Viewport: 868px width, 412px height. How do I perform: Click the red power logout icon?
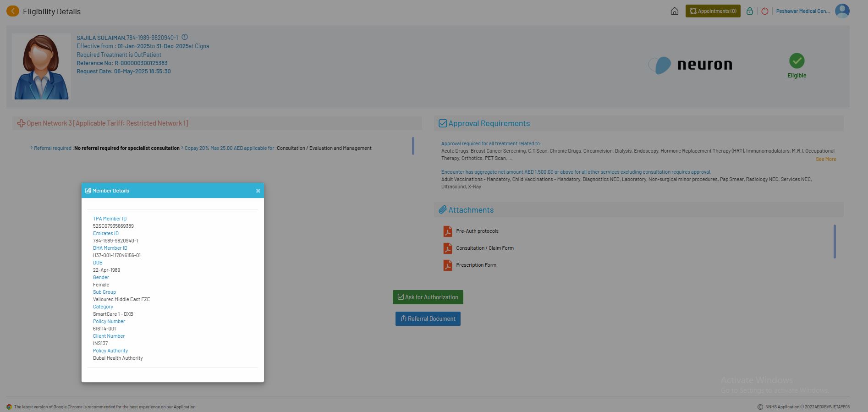(765, 11)
